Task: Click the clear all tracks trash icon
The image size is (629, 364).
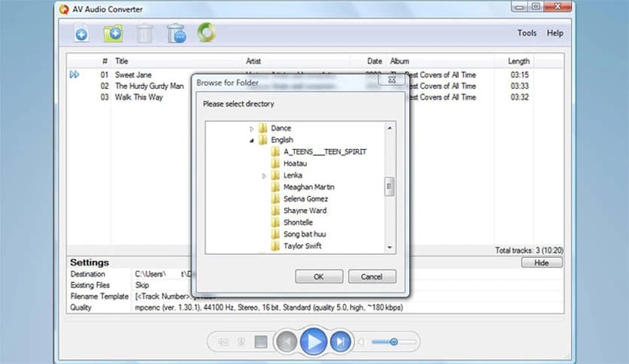Action: click(176, 33)
